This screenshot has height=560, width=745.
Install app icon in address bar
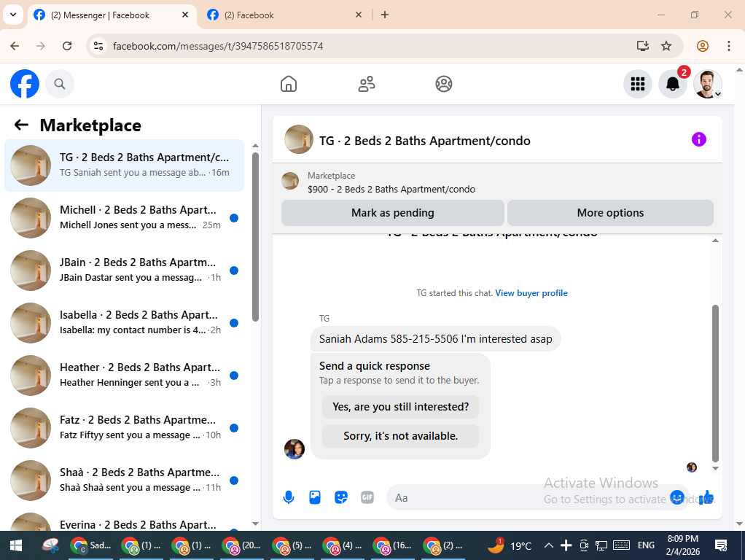(642, 46)
